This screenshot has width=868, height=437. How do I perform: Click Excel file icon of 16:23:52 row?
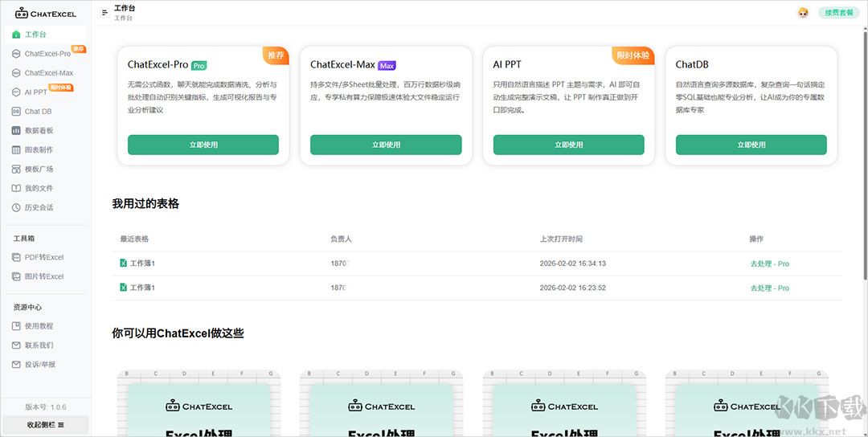124,288
